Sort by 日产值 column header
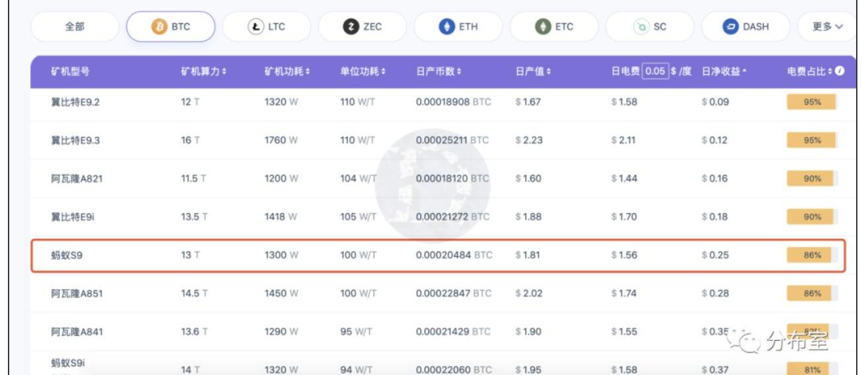 click(532, 71)
